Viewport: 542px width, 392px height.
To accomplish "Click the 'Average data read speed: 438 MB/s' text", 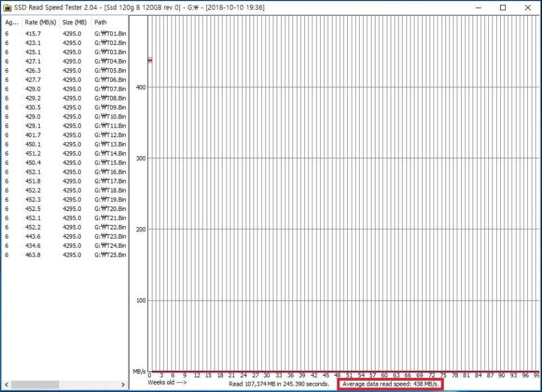I will (391, 384).
